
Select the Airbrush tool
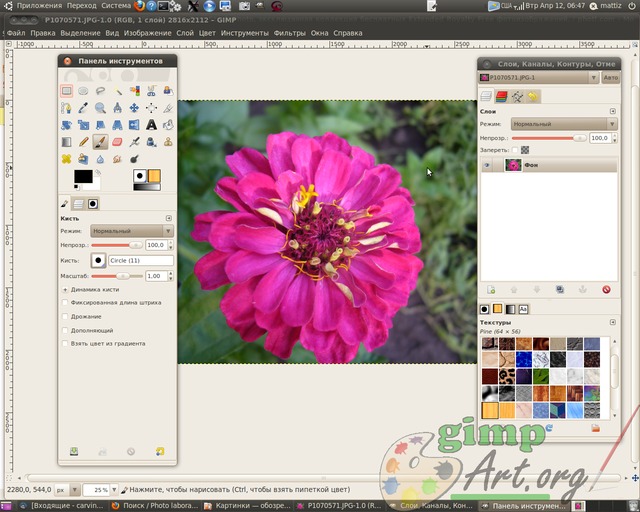(x=134, y=142)
